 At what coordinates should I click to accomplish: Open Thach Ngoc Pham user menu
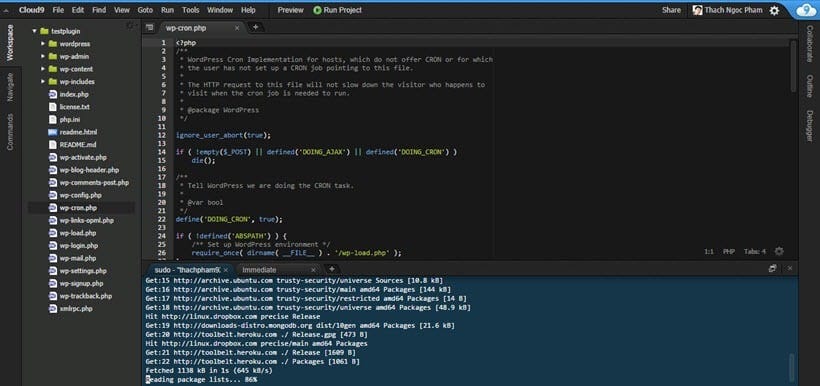pos(727,10)
